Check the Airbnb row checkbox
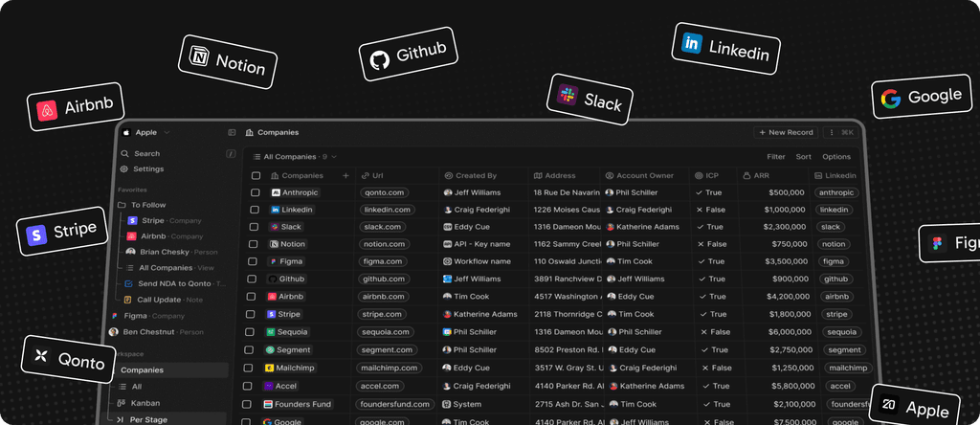 click(252, 296)
